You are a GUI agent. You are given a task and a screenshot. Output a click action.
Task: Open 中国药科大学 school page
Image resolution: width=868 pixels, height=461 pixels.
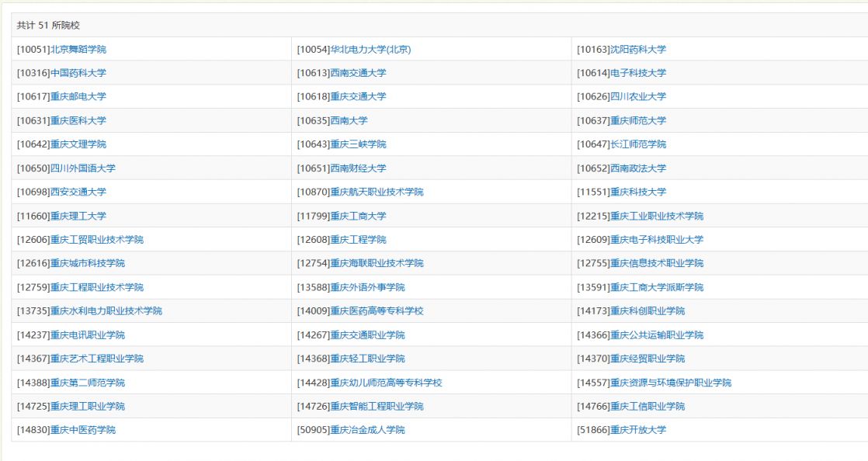[x=78, y=73]
